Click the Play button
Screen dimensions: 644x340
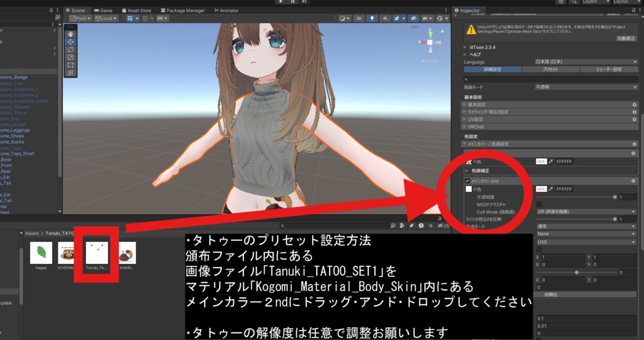coord(280,2)
